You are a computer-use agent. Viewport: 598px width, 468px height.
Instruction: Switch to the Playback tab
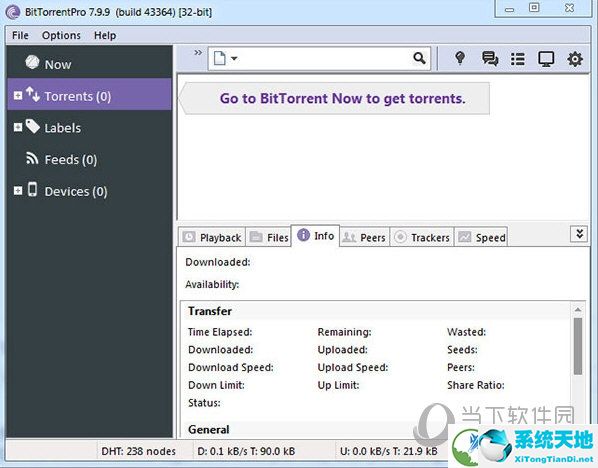click(212, 237)
